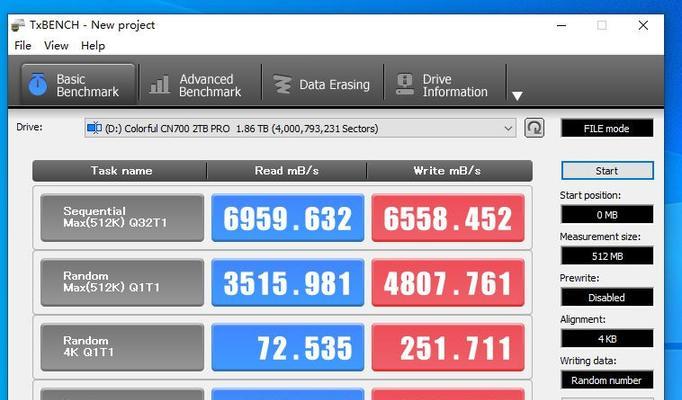Viewport: 682px width, 400px height.
Task: Open the Basic Benchmark tab
Action: (78, 85)
